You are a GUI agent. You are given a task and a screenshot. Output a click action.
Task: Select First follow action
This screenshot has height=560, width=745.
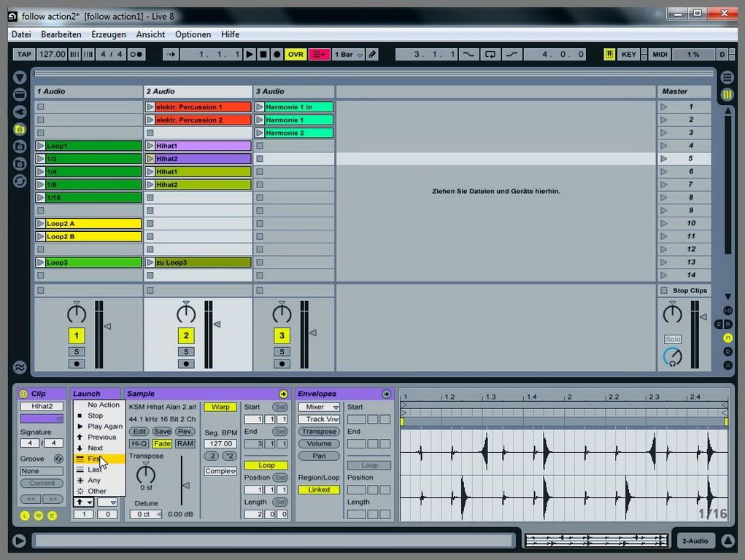tap(99, 459)
